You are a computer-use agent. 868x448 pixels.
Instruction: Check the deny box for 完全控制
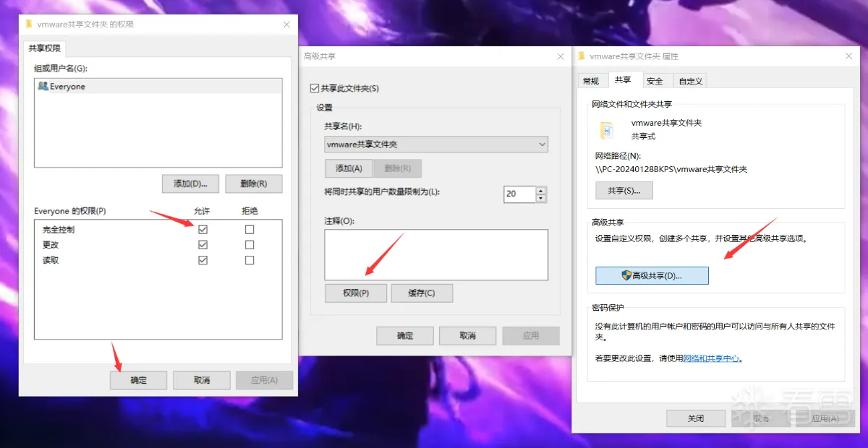(x=250, y=229)
